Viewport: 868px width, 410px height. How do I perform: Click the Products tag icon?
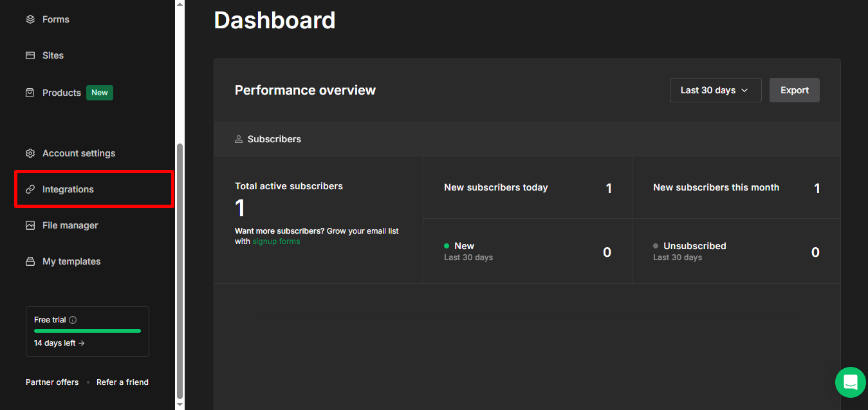click(30, 93)
